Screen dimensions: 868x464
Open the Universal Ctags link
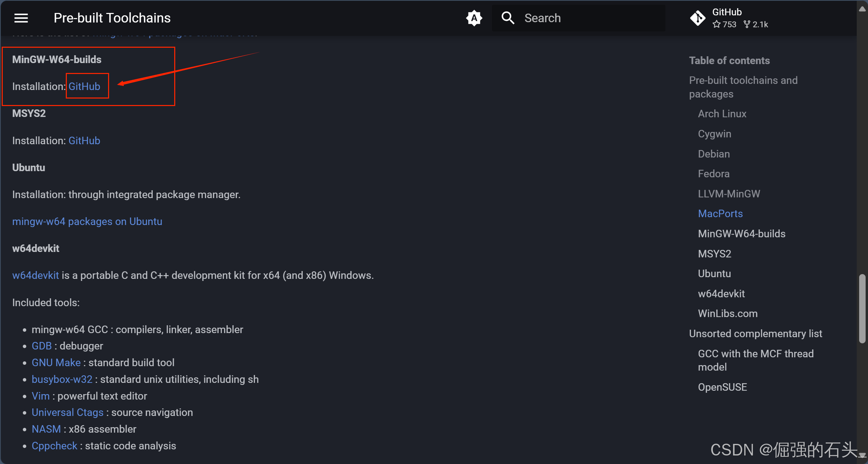[68, 413]
